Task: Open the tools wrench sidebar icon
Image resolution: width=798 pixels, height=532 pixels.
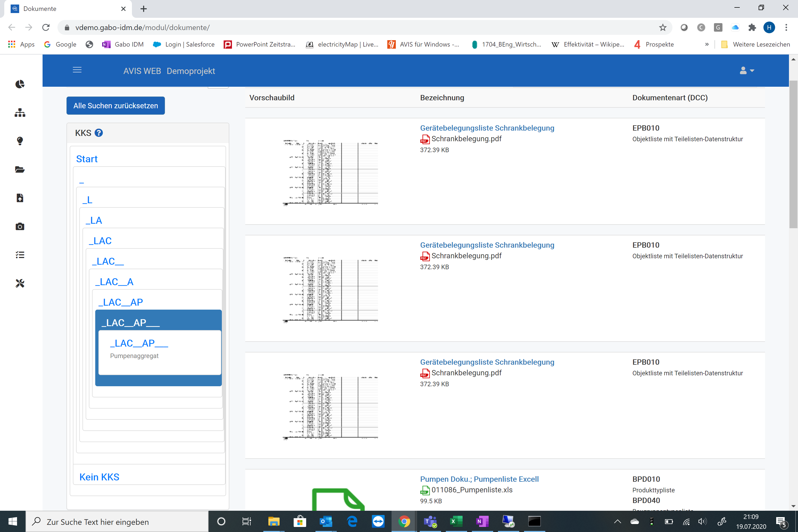Action: pos(20,283)
